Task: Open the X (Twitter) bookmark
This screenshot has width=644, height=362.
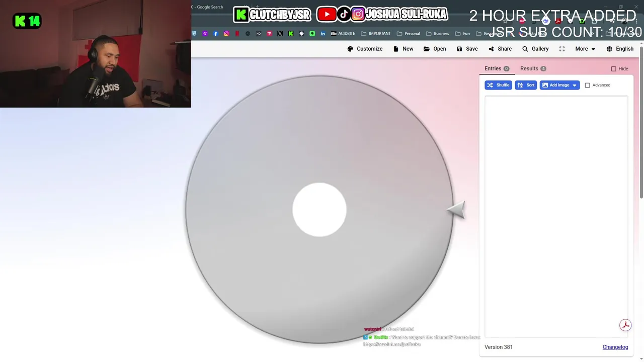Action: [280, 34]
